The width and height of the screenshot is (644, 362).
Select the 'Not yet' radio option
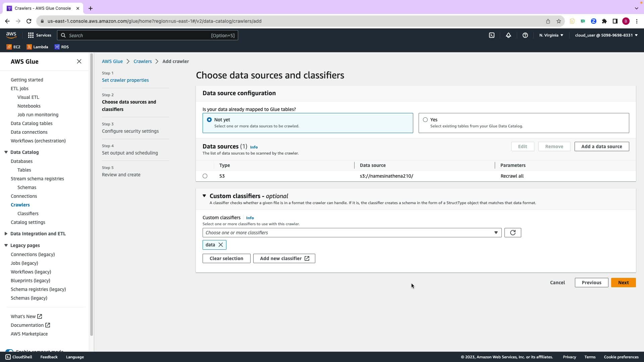(209, 120)
